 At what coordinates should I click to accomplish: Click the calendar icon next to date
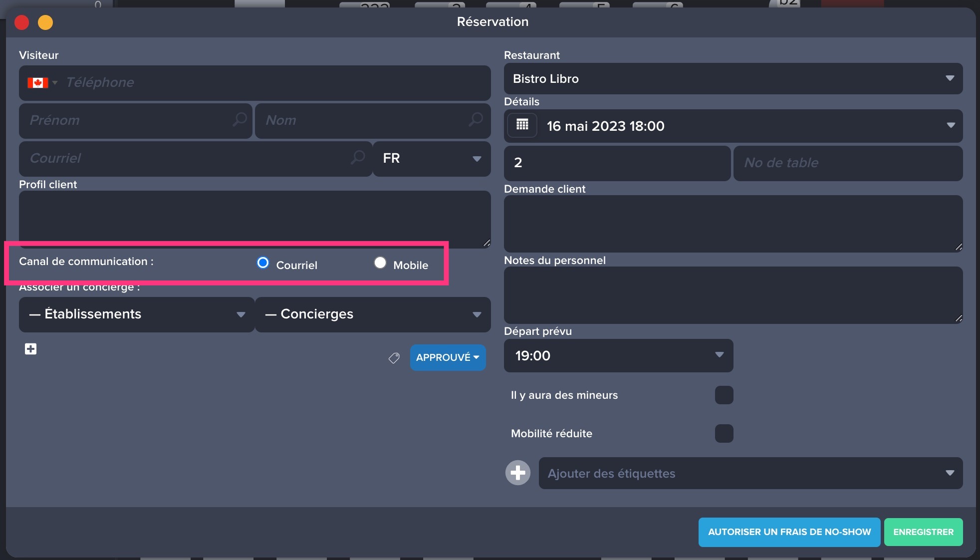click(522, 125)
